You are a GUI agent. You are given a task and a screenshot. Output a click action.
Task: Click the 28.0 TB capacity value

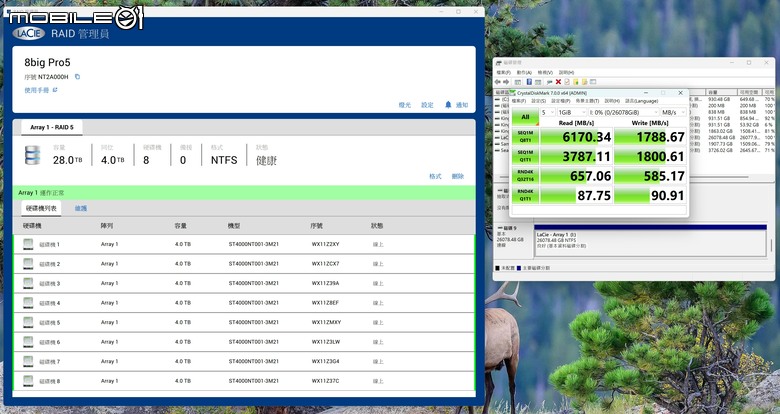point(68,160)
